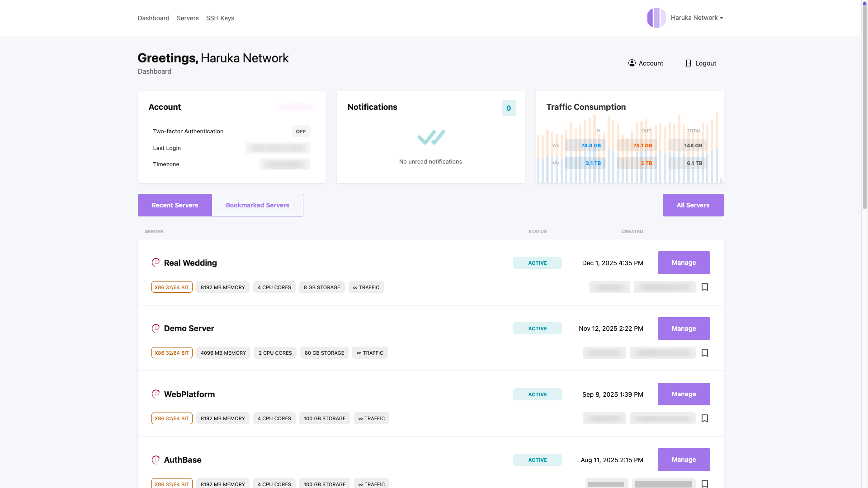Click the Debian icon beside Real Wedding
The height and width of the screenshot is (488, 868).
pos(156,263)
